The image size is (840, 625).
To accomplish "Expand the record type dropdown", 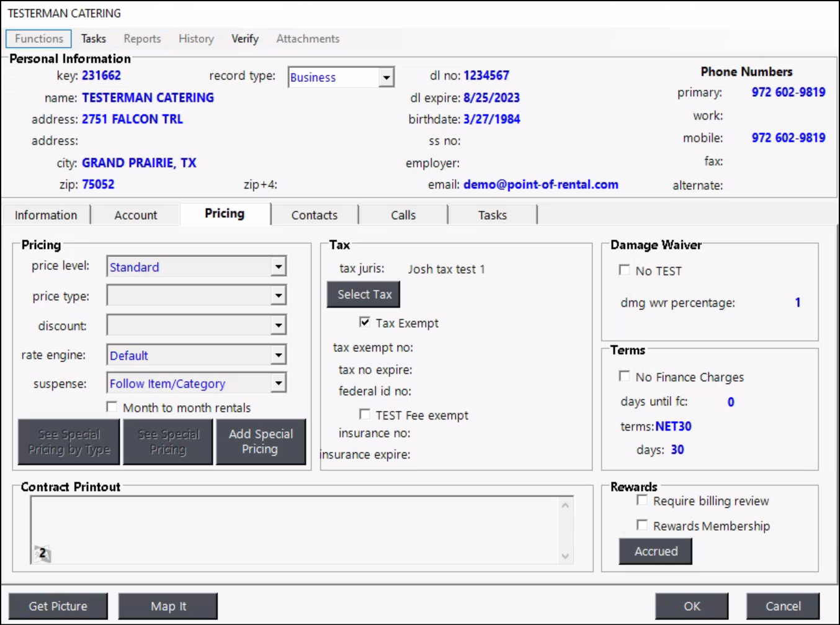I will 386,78.
